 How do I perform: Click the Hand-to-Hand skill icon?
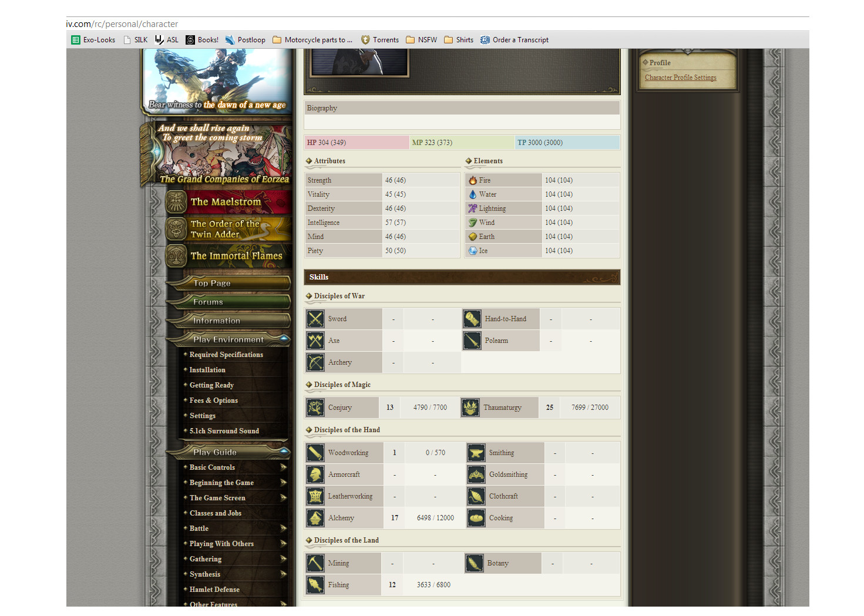[472, 319]
